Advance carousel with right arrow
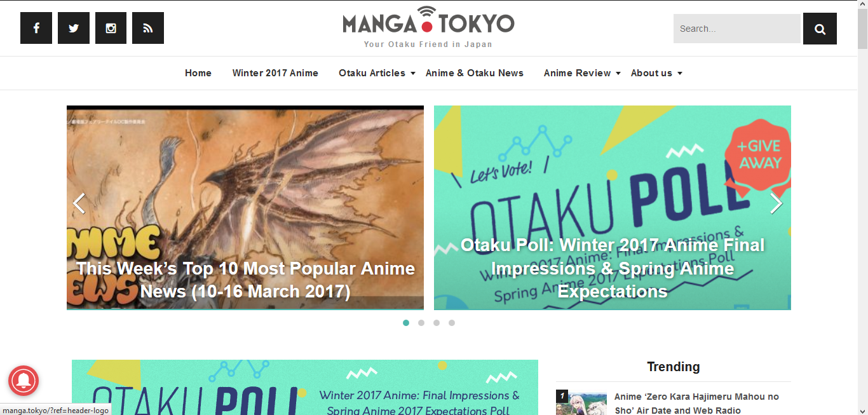 pyautogui.click(x=776, y=203)
